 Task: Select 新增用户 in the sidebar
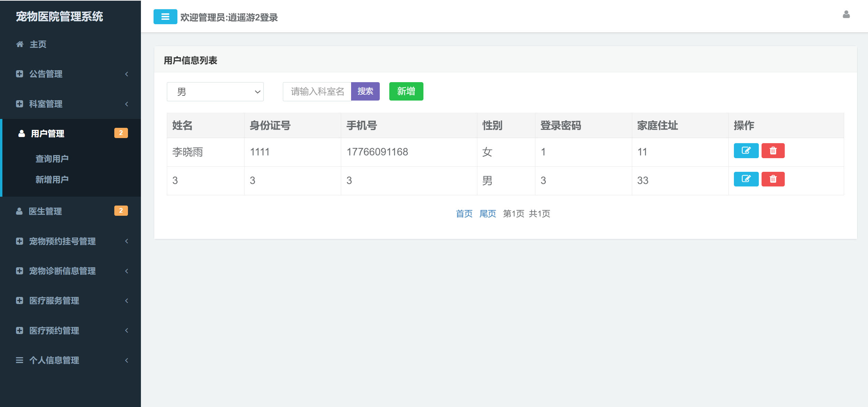coord(52,179)
